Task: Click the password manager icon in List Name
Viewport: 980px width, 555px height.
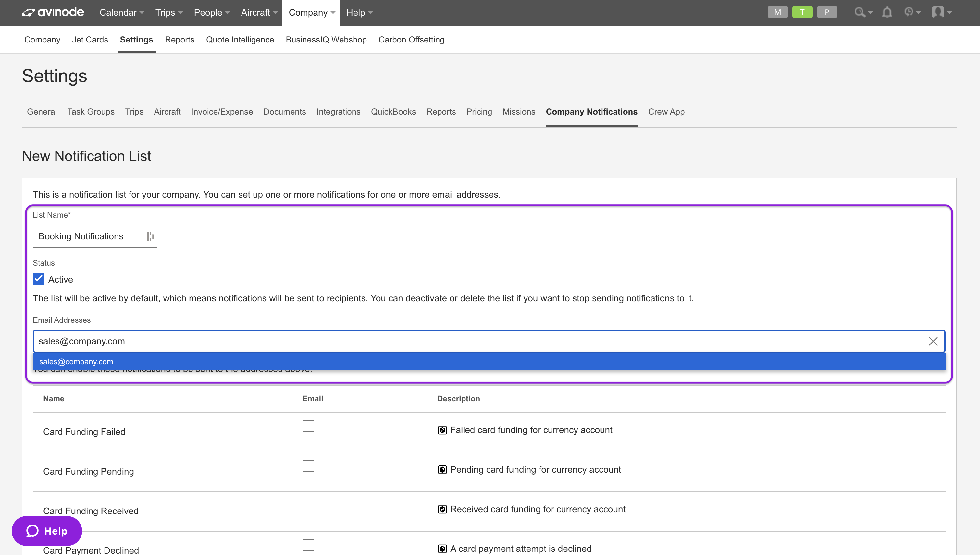Action: click(x=150, y=236)
